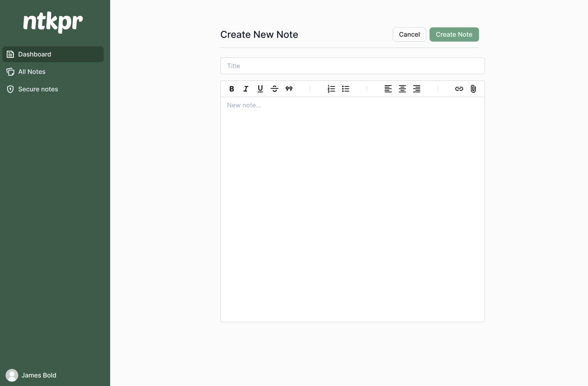Viewport: 588px width, 386px height.
Task: Select the Dashboard sidebar icon
Action: pyautogui.click(x=10, y=54)
